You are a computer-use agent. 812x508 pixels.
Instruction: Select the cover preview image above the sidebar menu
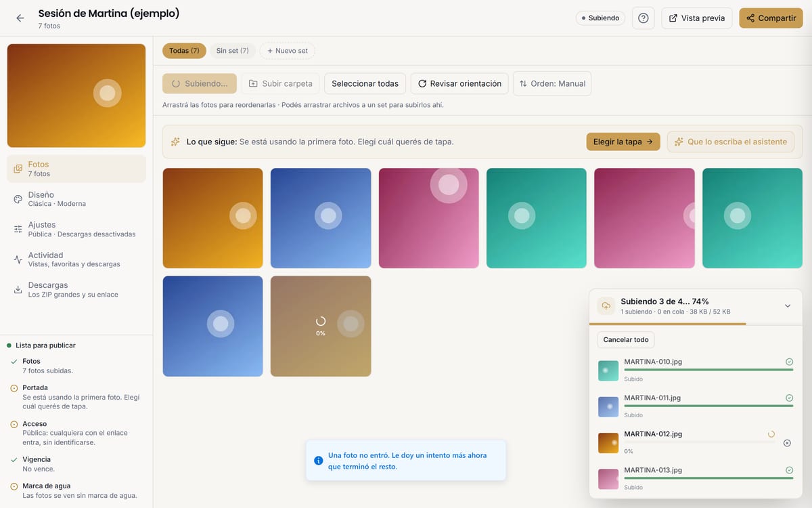76,96
